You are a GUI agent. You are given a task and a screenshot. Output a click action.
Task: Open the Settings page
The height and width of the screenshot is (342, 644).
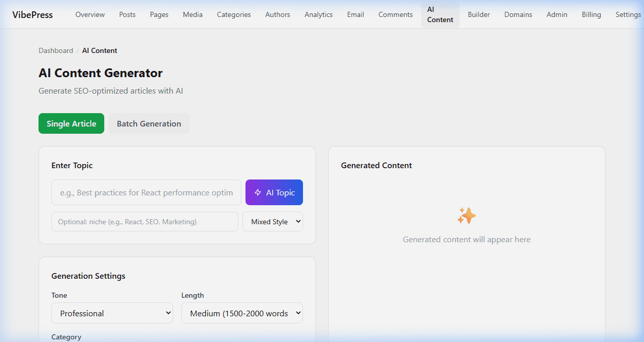[x=628, y=14]
